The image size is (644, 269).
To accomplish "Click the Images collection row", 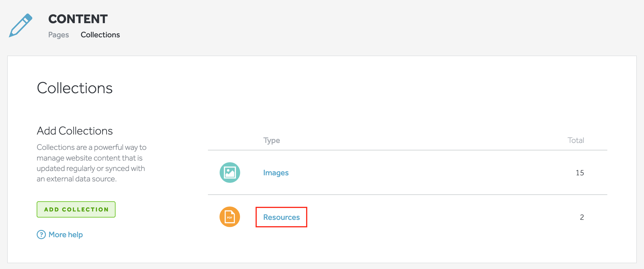I will pyautogui.click(x=404, y=172).
